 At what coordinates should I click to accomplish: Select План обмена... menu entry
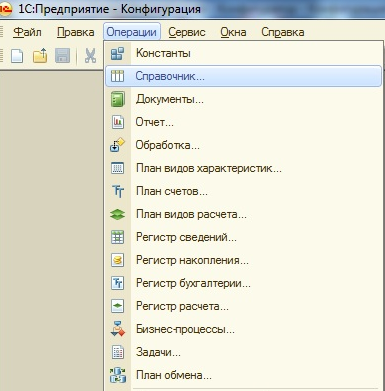coord(244,375)
